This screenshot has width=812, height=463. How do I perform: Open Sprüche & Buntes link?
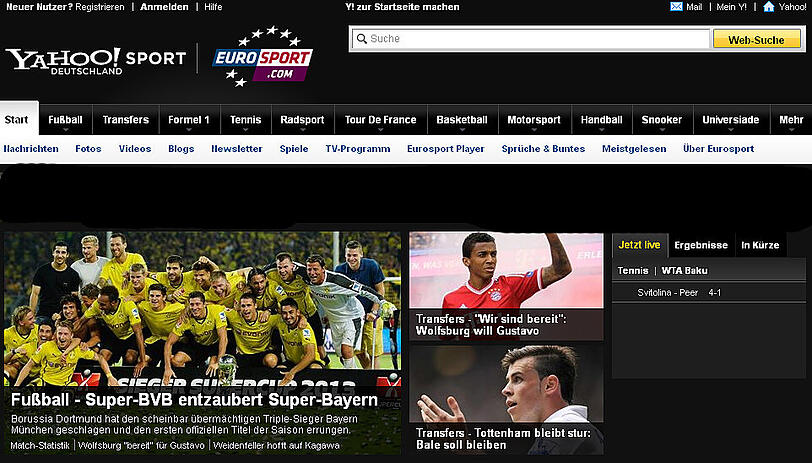point(543,149)
